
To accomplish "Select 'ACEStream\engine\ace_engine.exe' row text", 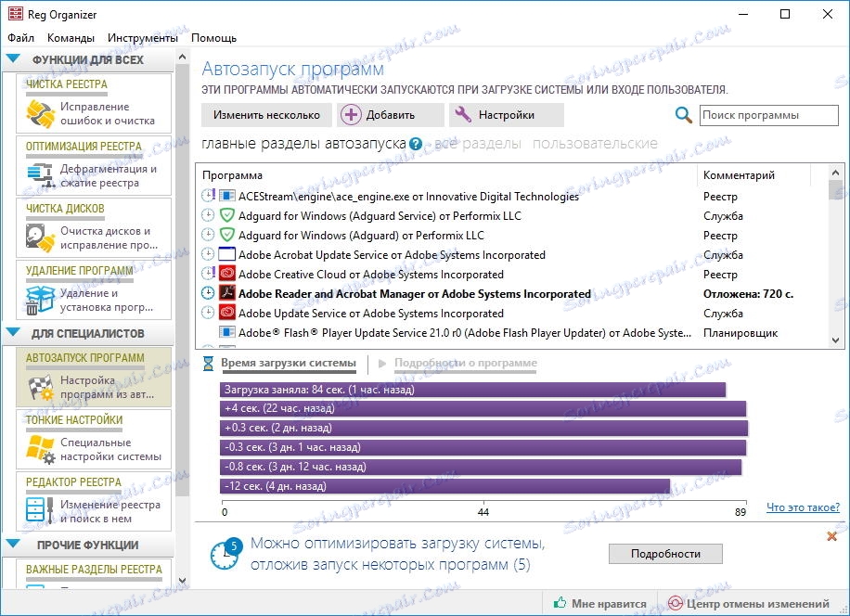I will click(408, 196).
